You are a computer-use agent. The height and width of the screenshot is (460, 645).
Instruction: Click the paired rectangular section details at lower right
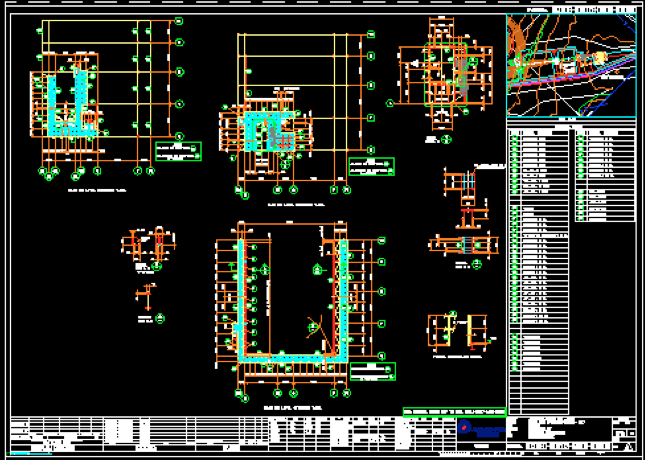[458, 331]
